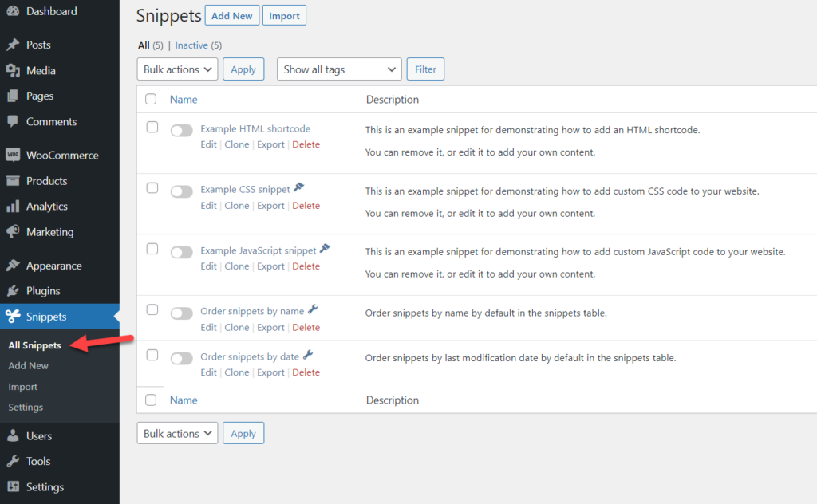
Task: Open the Show all tags dropdown
Action: (x=339, y=69)
